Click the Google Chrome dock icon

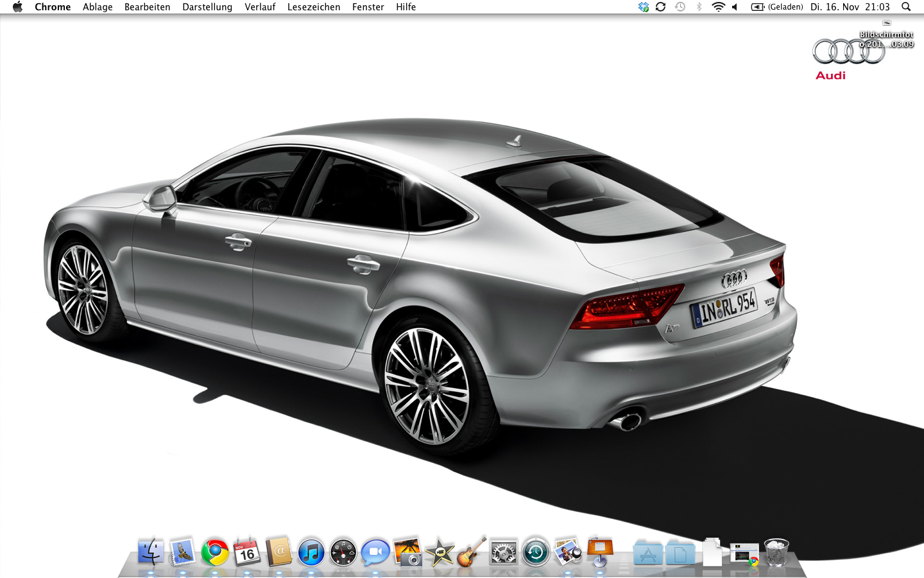click(215, 552)
